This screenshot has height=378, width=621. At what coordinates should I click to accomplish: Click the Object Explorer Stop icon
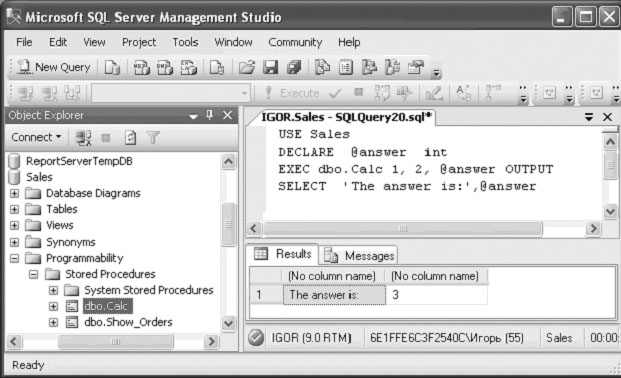106,138
